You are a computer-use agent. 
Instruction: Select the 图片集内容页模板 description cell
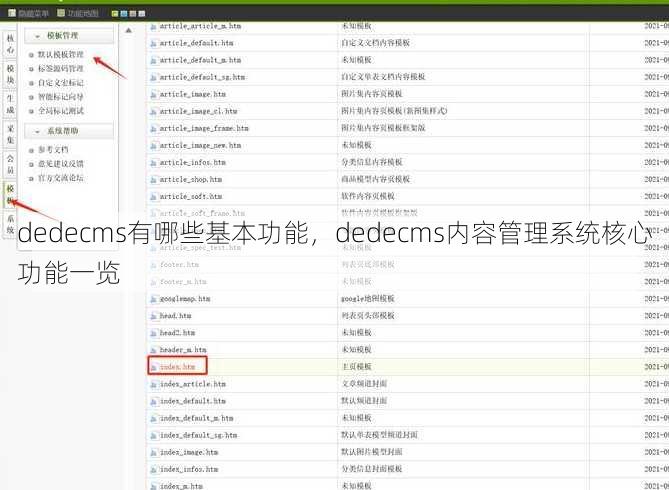click(x=372, y=94)
